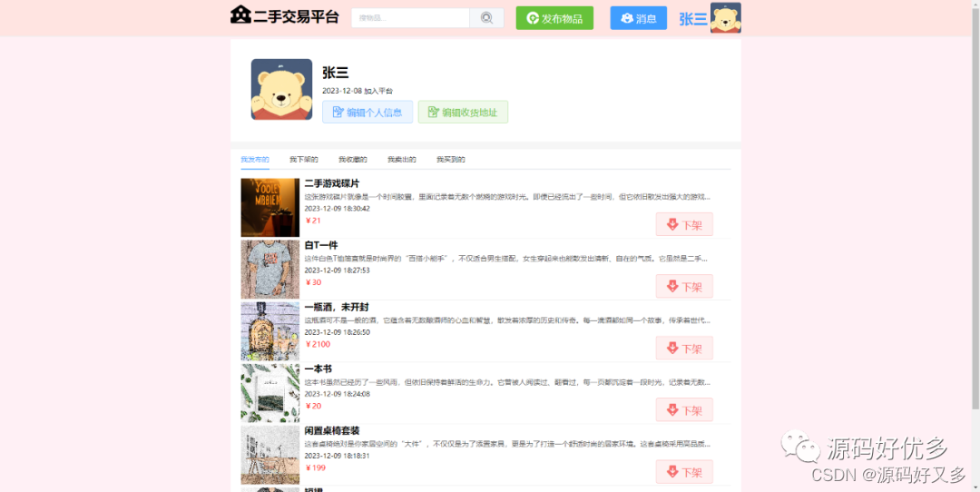Click 编辑收货地址 edit address button
Viewport: 980px width, 492px height.
(x=463, y=112)
